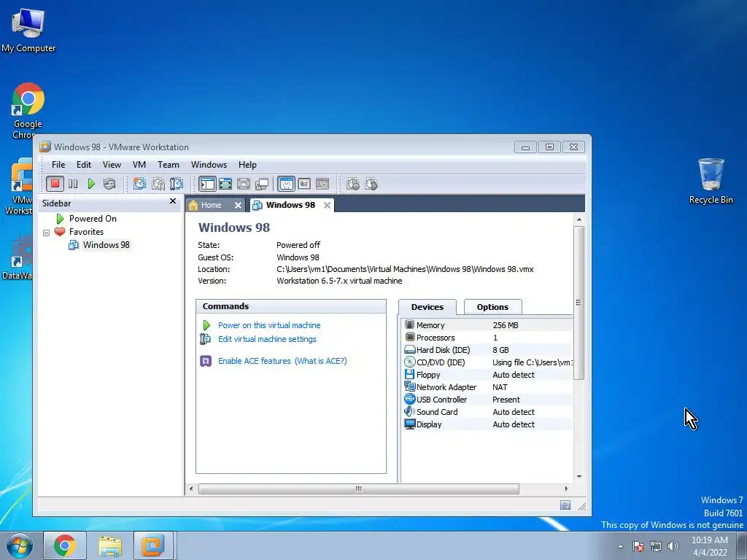
Task: Open the Team menu
Action: [169, 165]
